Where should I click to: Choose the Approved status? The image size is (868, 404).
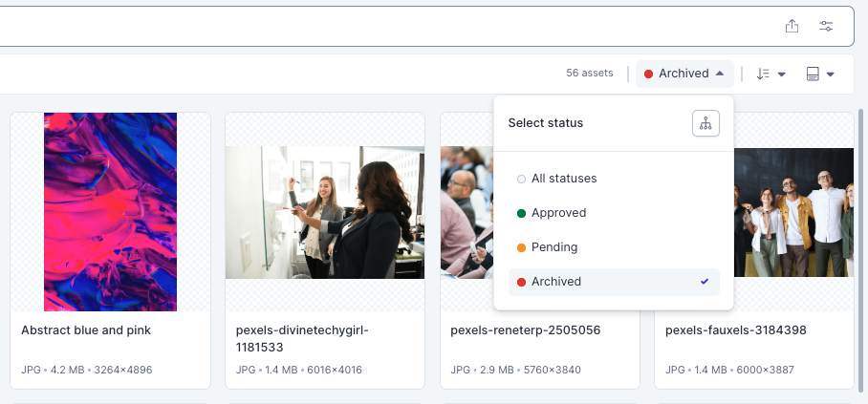click(x=614, y=213)
